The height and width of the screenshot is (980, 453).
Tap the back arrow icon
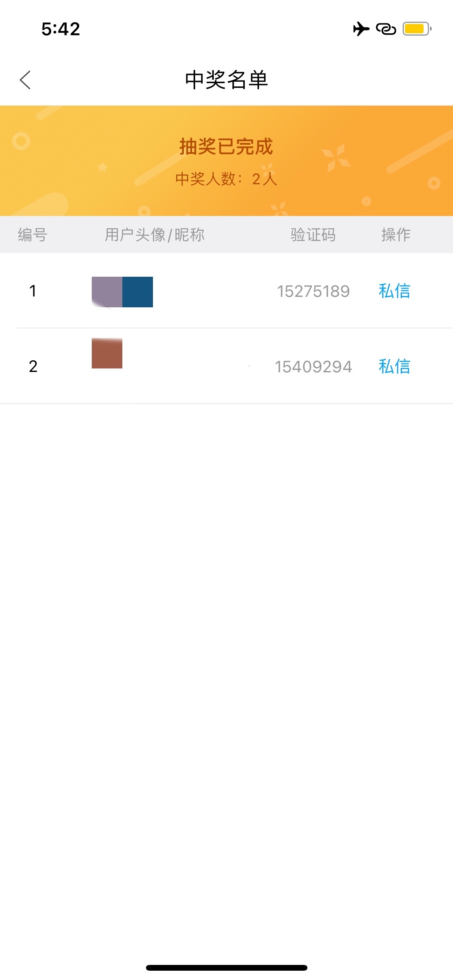25,80
